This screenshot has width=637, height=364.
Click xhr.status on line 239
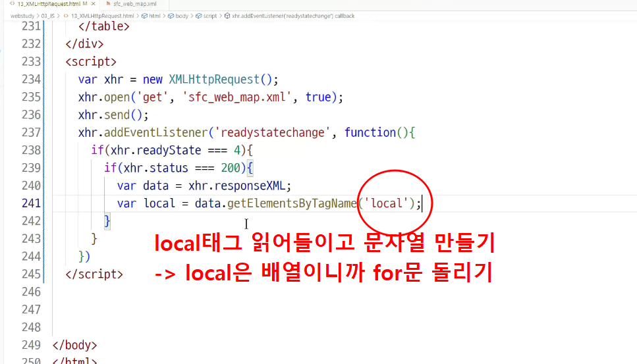point(155,168)
